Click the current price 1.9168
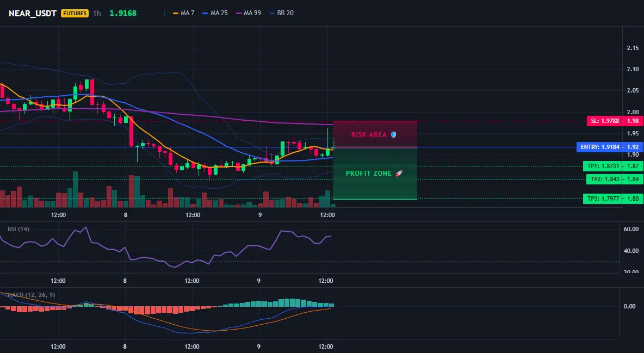The height and width of the screenshot is (353, 644). coord(123,13)
